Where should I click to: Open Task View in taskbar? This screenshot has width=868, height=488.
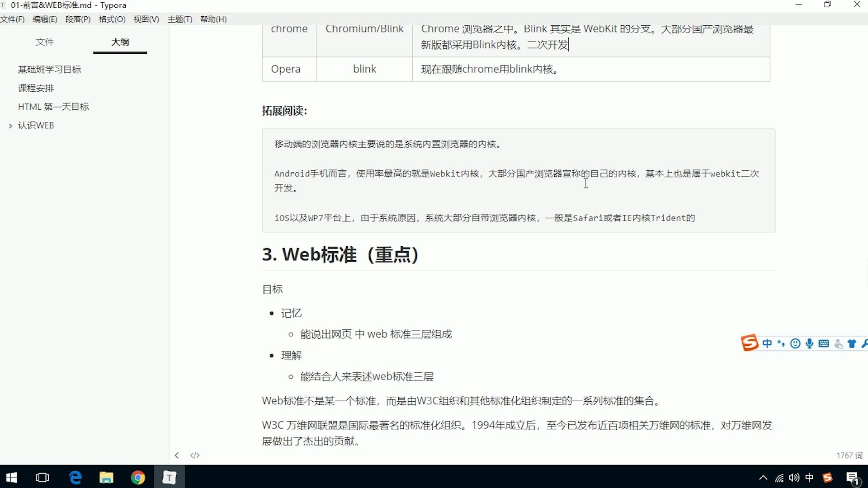point(42,477)
